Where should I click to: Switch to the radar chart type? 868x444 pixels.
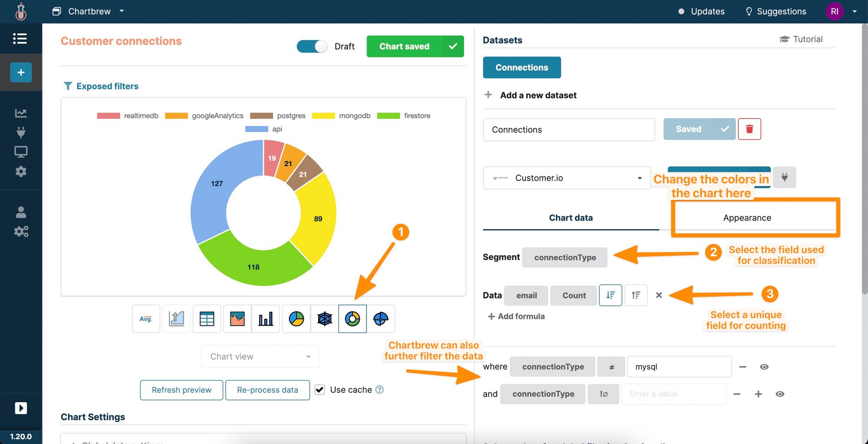[x=324, y=318]
